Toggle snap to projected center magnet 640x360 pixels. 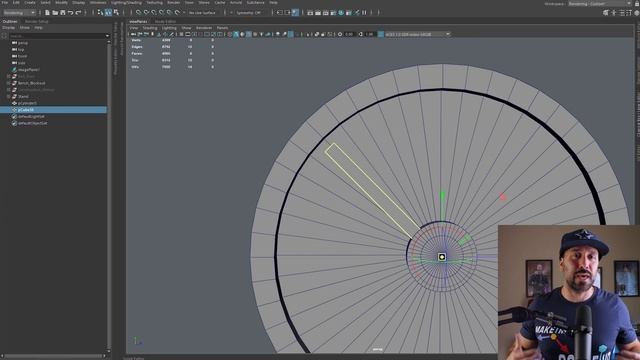tap(162, 13)
